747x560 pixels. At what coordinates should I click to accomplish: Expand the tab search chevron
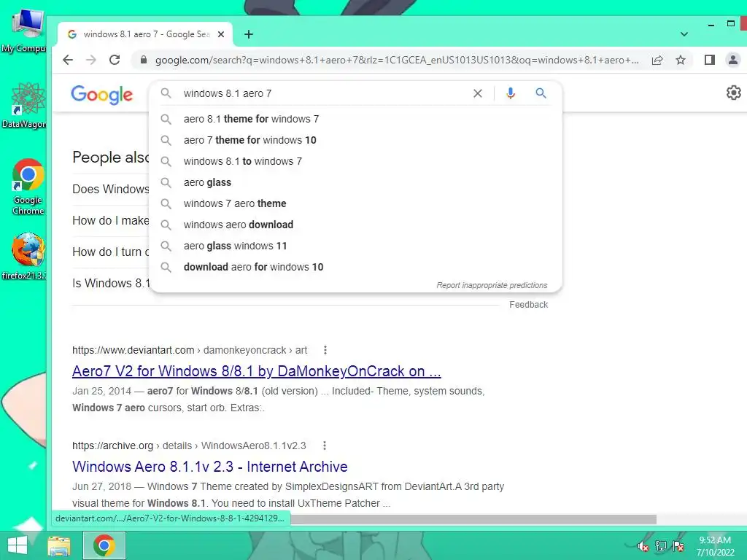684,34
